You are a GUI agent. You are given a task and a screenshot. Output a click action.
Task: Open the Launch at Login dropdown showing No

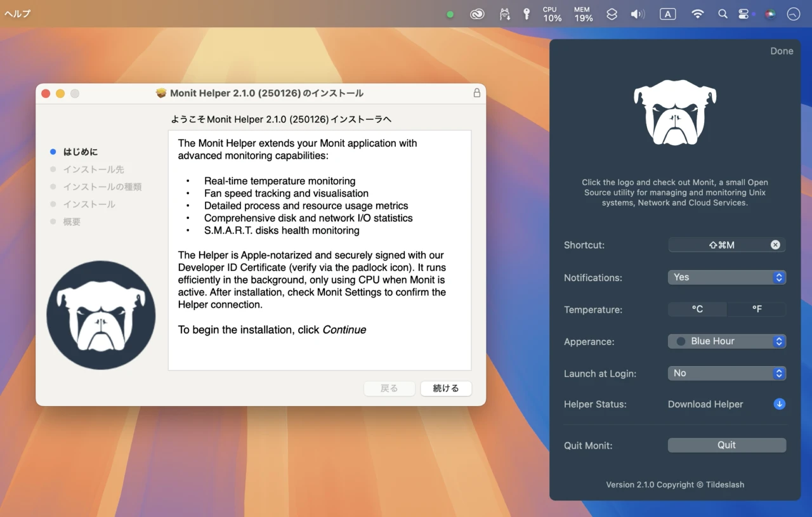pos(727,373)
